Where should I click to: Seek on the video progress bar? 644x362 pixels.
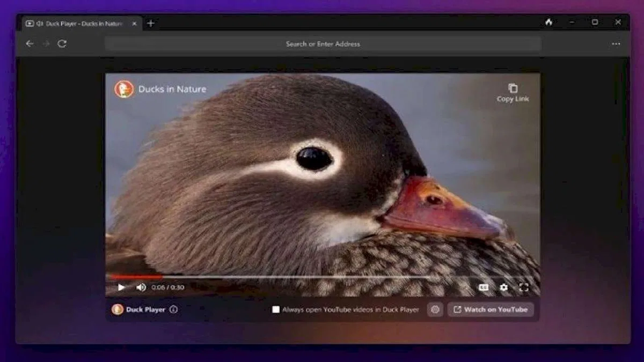(x=323, y=277)
